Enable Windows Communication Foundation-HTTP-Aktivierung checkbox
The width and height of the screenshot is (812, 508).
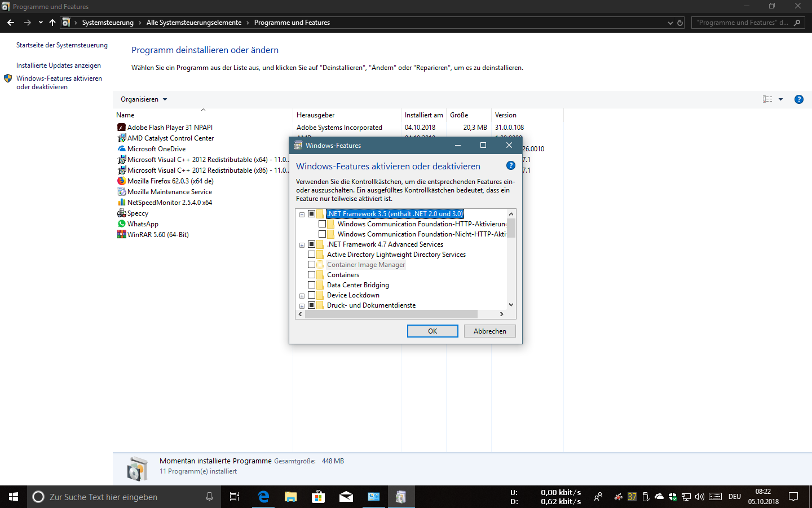(x=322, y=224)
